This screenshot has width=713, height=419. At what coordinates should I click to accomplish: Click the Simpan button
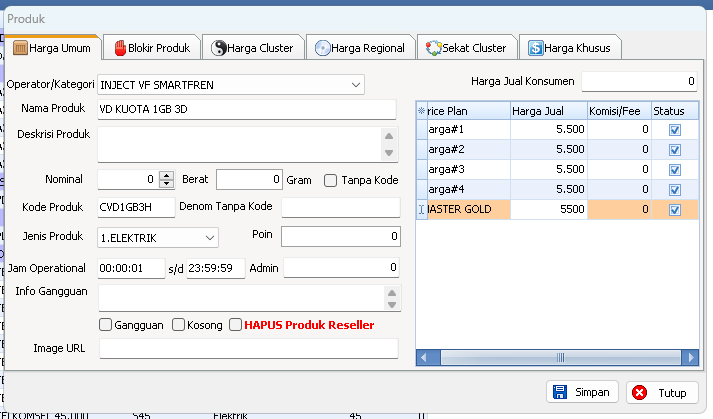click(582, 392)
